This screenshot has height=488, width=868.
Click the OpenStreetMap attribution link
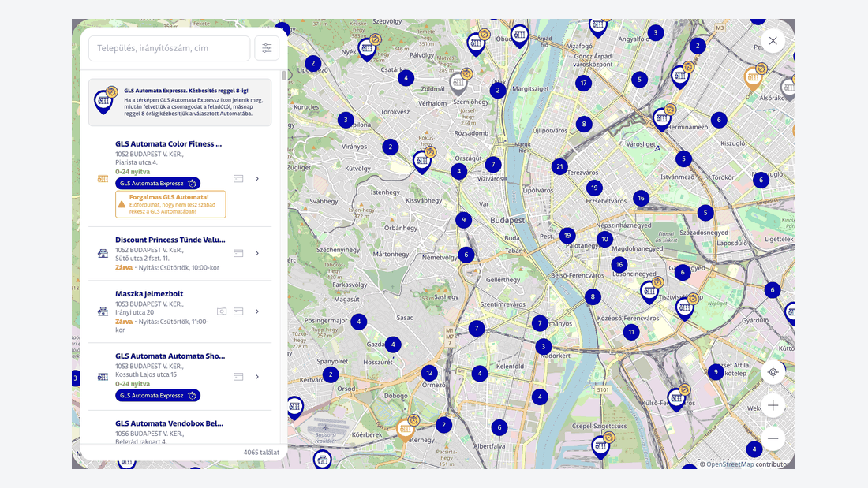pos(730,464)
